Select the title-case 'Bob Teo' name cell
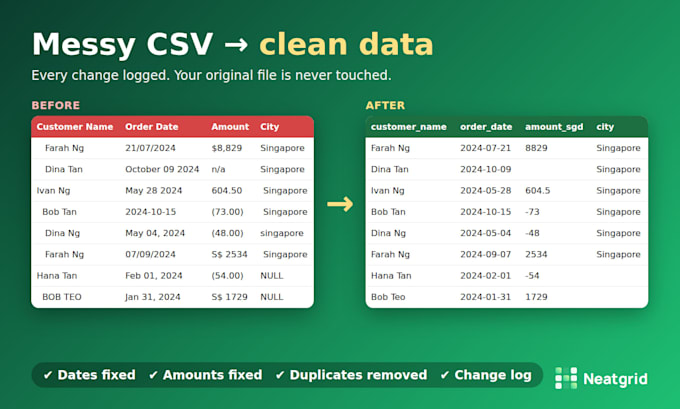680x409 pixels. [388, 297]
